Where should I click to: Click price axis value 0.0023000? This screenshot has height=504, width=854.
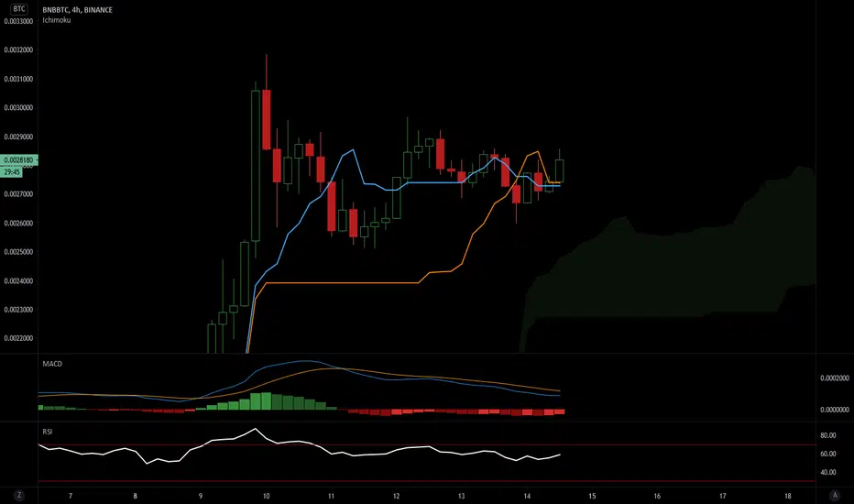(18, 310)
